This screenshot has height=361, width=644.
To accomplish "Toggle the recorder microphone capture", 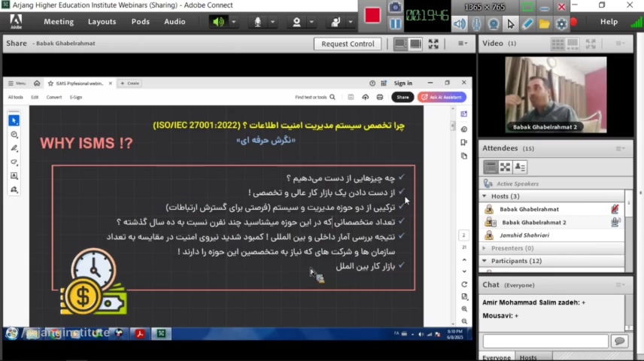I will (x=476, y=24).
